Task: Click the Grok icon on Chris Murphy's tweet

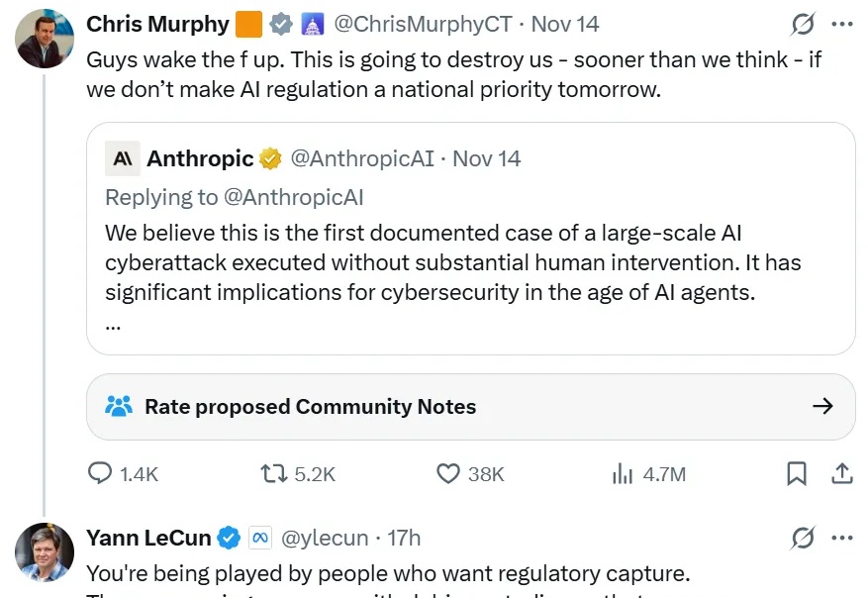Action: coord(802,24)
